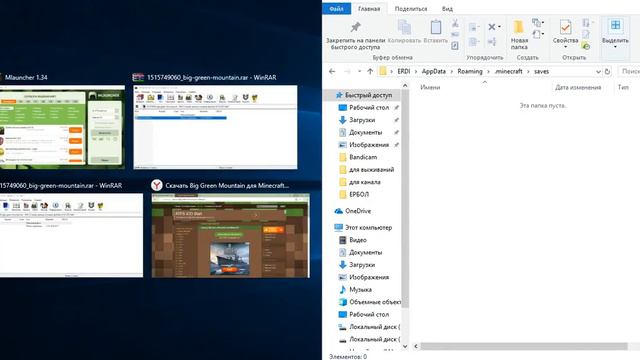The image size is (640, 360).
Task: Click the Выделить selection grid icon
Action: tap(615, 25)
